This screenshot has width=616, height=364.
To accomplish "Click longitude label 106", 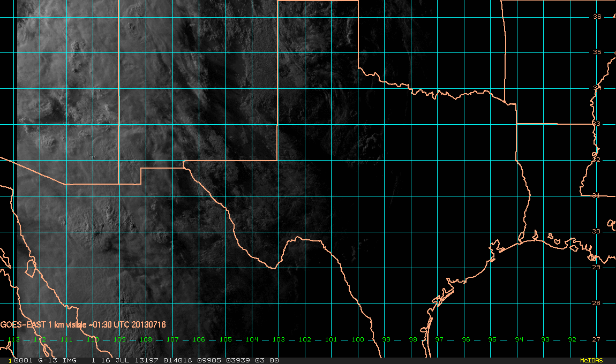I will coord(199,339).
